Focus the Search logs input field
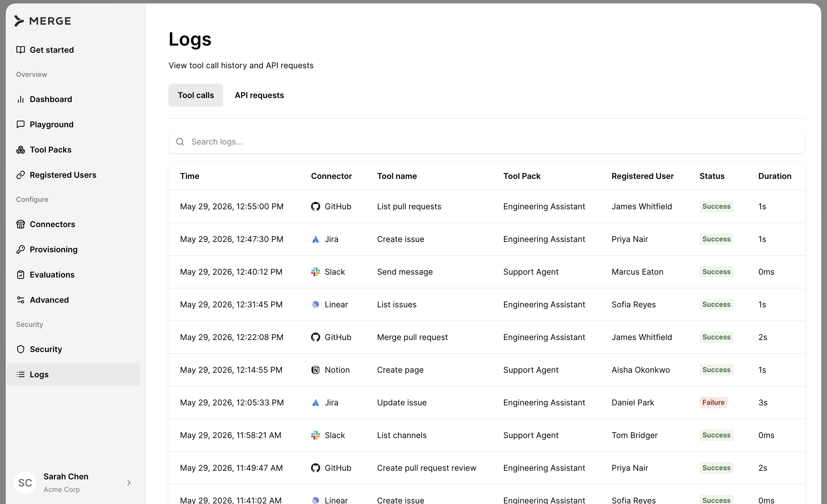The height and width of the screenshot is (504, 827). point(486,142)
